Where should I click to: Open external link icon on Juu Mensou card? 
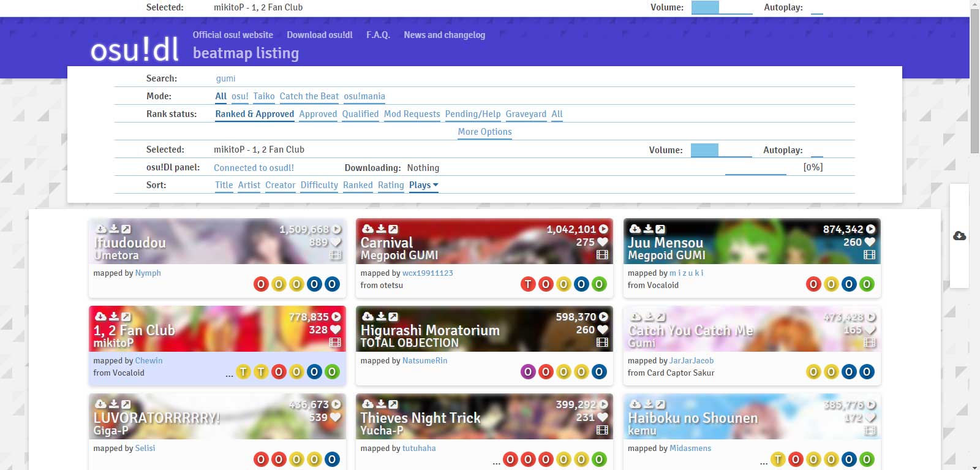tap(660, 229)
